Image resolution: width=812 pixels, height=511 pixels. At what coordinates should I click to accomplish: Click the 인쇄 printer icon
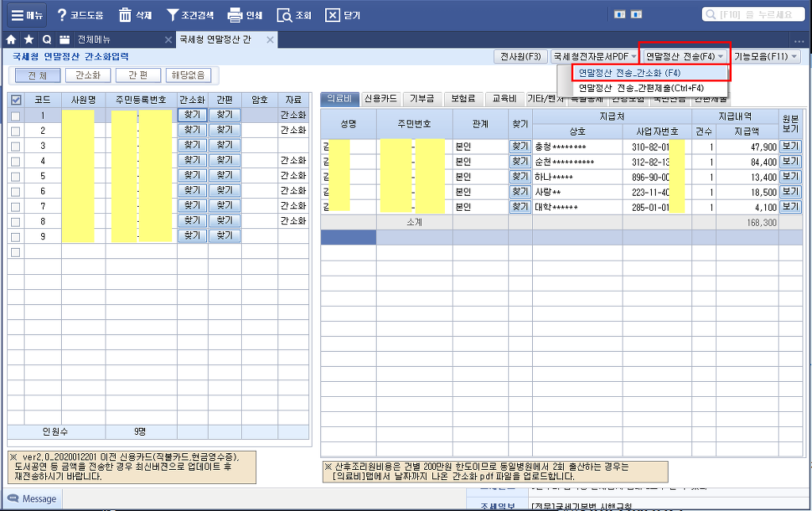coord(234,15)
